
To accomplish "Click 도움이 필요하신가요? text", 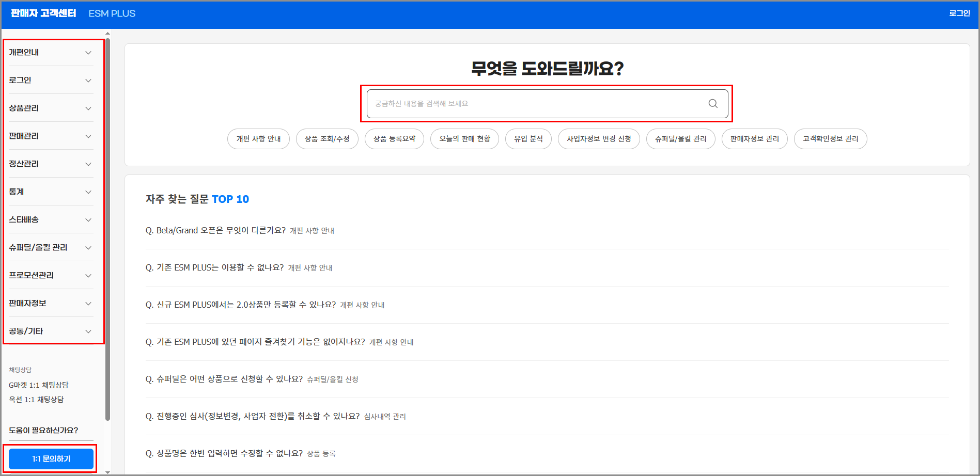I will click(x=43, y=431).
